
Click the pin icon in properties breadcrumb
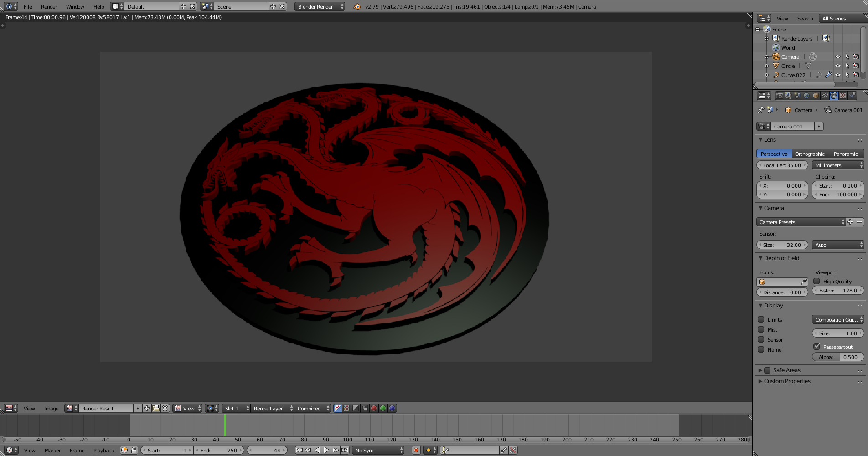pos(760,110)
